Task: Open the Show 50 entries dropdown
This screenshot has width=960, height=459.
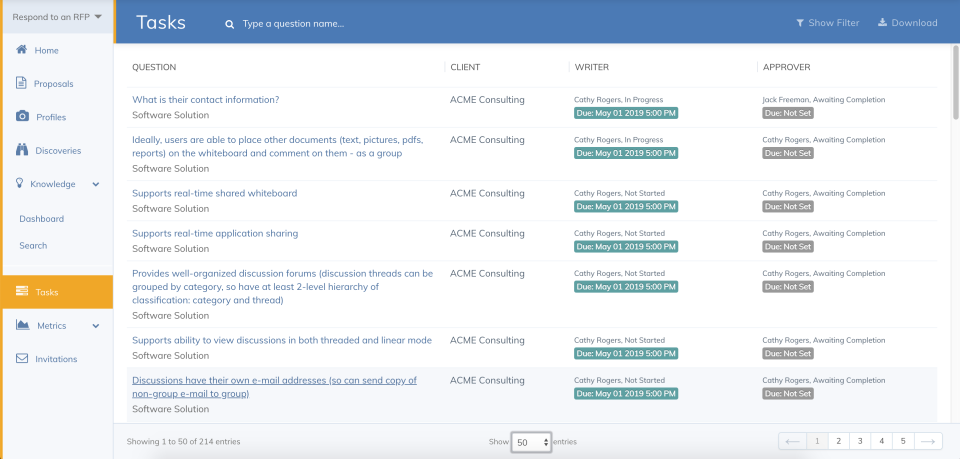Action: pos(531,442)
